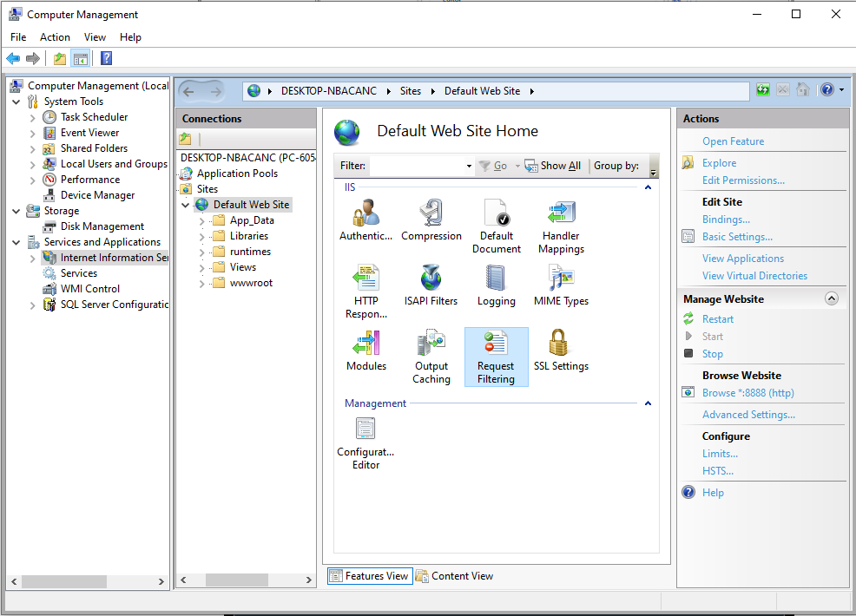The image size is (856, 616).
Task: Open the Logging feature
Action: [497, 285]
